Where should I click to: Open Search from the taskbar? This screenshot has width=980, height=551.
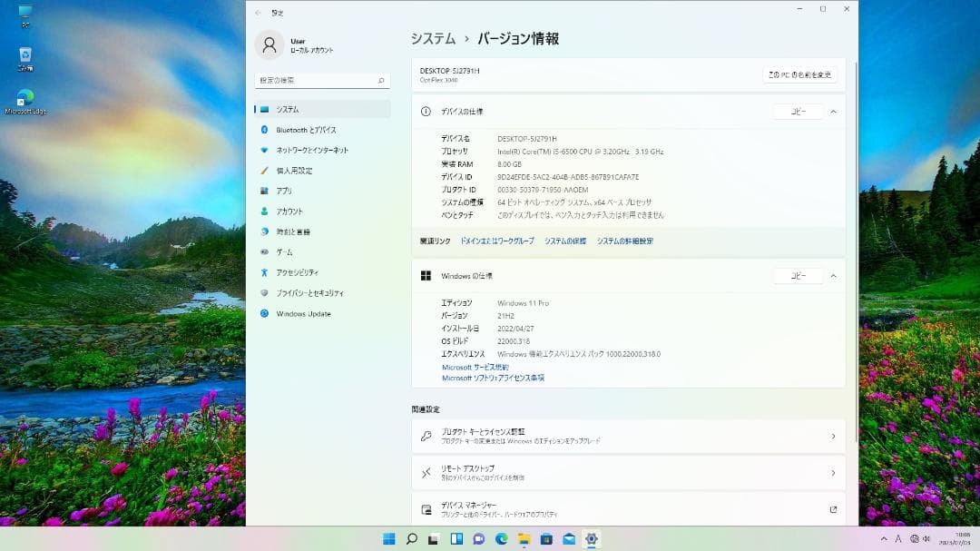pos(413,539)
